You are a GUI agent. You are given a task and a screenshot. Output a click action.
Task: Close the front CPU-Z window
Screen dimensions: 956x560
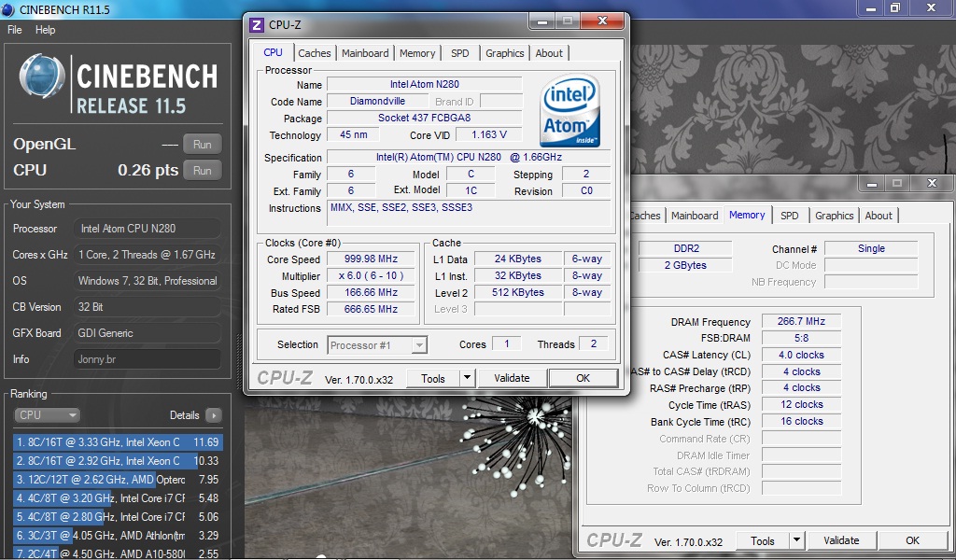[602, 21]
